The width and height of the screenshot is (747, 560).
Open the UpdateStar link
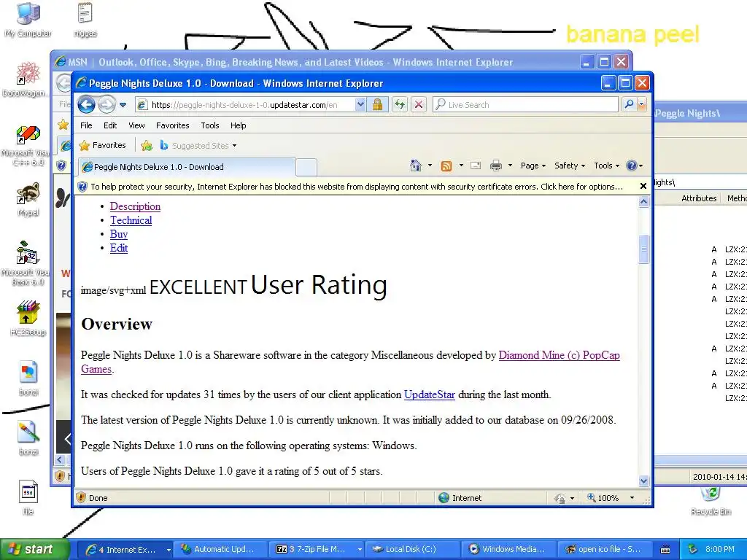tap(429, 394)
